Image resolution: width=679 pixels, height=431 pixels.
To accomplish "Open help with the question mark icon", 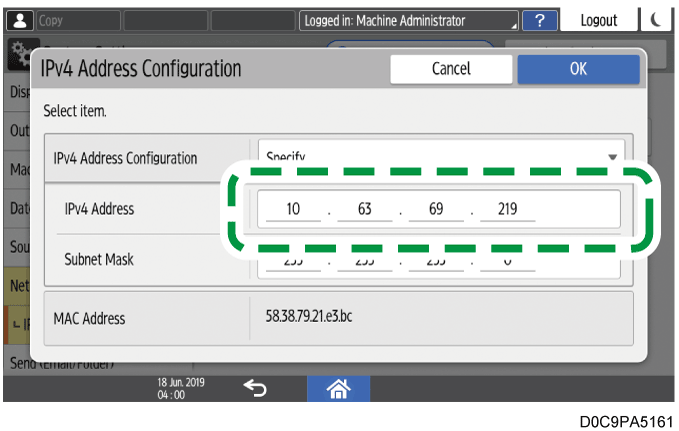I will [540, 20].
